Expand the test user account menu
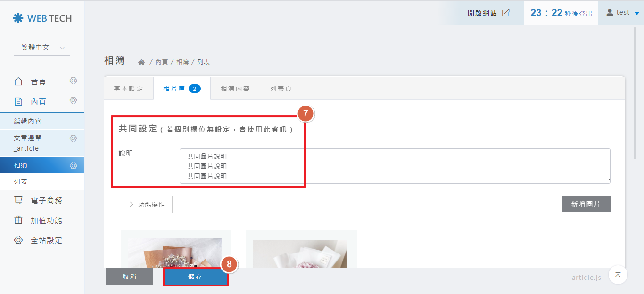 pos(622,13)
